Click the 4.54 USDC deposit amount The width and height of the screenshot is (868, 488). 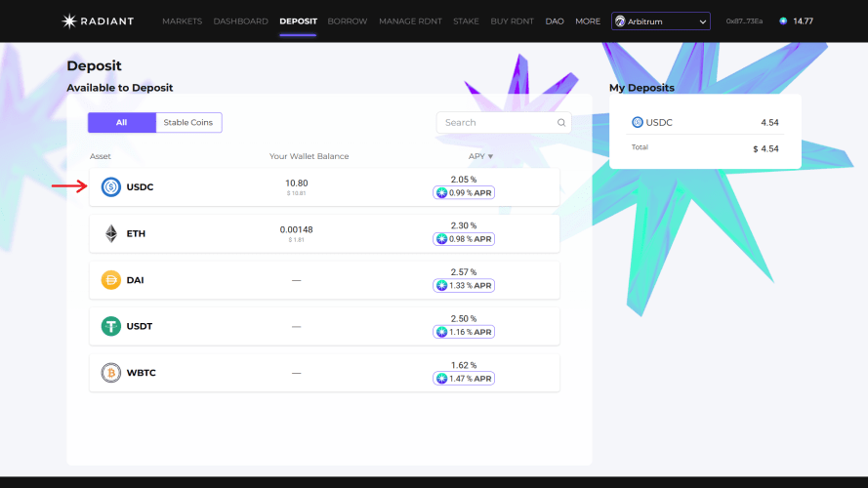coord(769,122)
